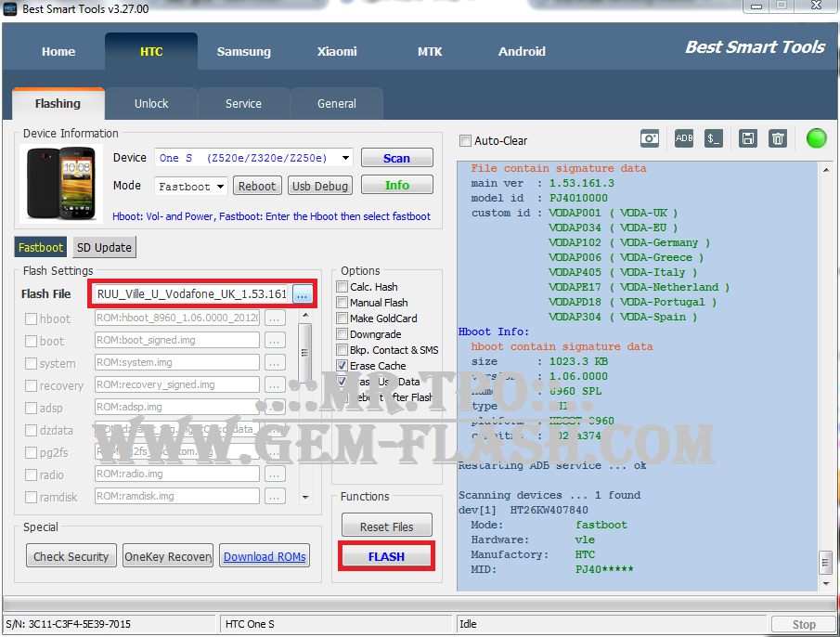This screenshot has width=840, height=637.
Task: Open the ADB console icon
Action: [683, 138]
